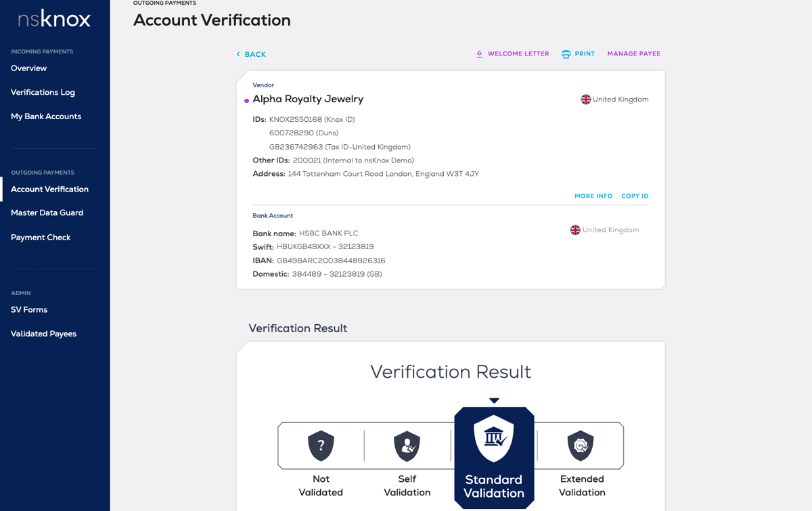
Task: Click the Standard Validation bank shield icon
Action: click(x=494, y=439)
